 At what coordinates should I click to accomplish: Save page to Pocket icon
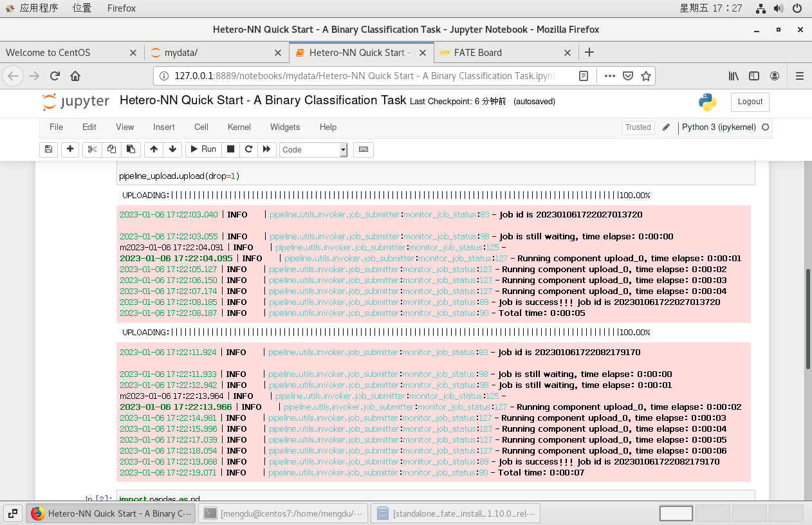(628, 76)
